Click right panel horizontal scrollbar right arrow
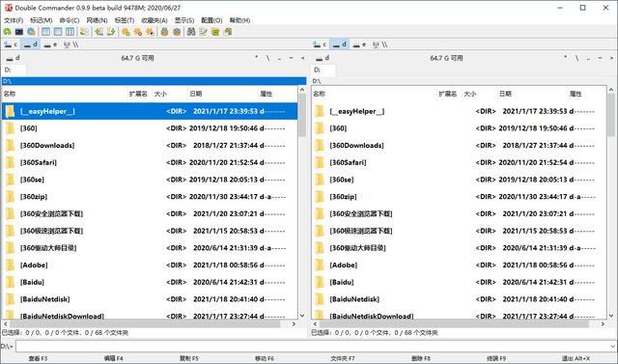This screenshot has width=618, height=364. coord(603,323)
